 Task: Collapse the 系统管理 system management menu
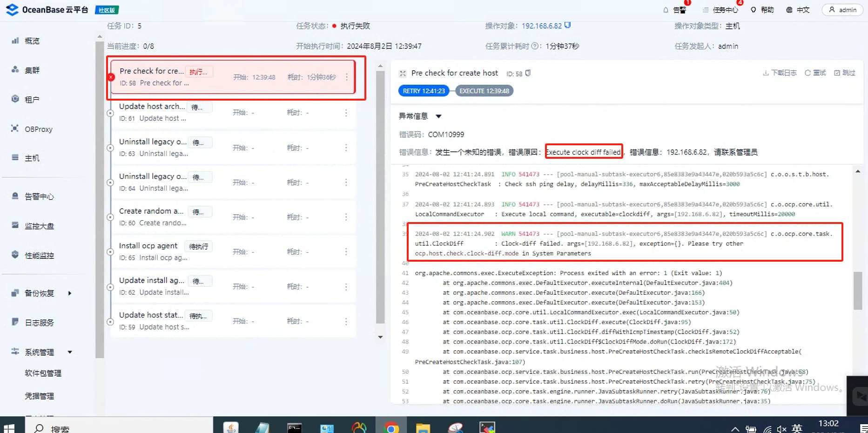tap(70, 352)
